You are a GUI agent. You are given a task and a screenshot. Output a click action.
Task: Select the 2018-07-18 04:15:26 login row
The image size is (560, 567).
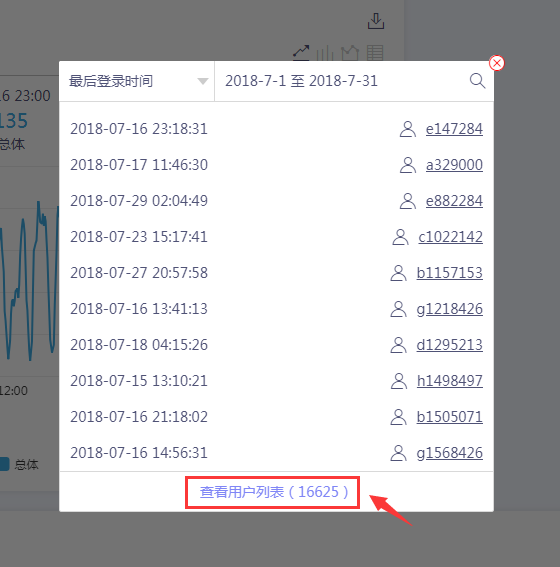click(277, 345)
